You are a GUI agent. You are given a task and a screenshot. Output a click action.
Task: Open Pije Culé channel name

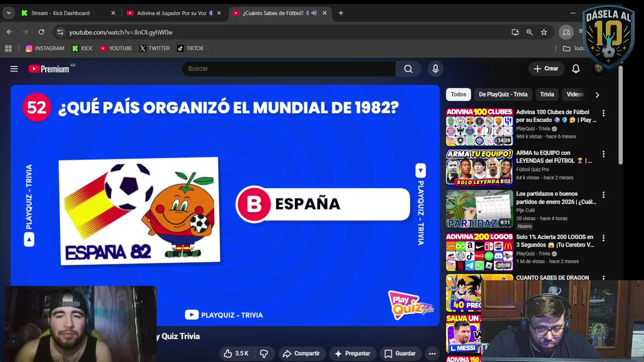point(525,211)
